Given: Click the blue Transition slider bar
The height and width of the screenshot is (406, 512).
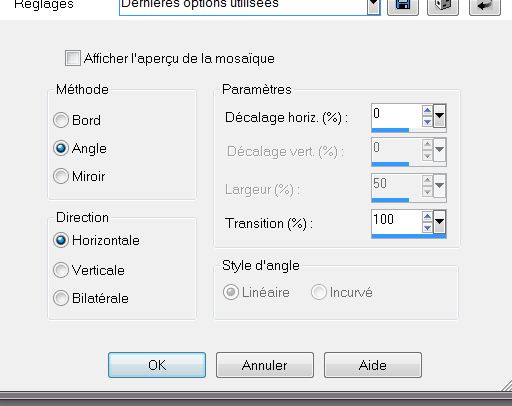Looking at the screenshot, I should coord(409,236).
